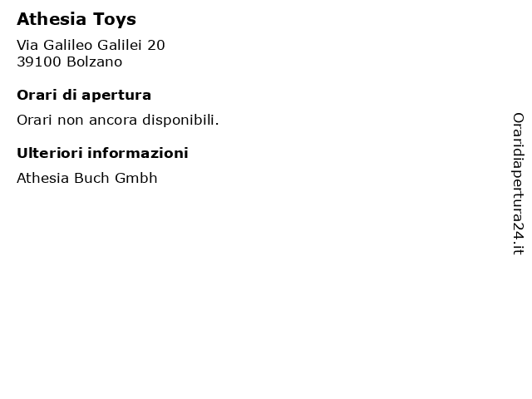Click the word disponibili in the hours text
Image resolution: width=532 pixels, height=399 pixels.
tap(180, 120)
